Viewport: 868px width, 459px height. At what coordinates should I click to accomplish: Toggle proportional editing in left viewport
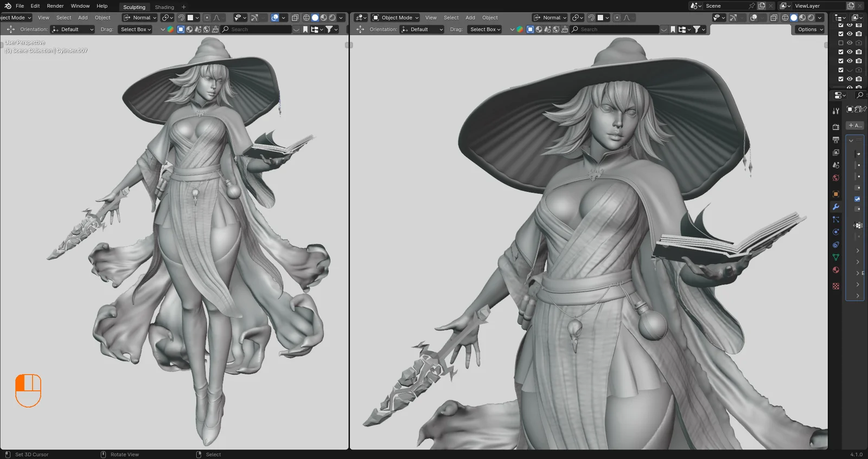click(207, 18)
